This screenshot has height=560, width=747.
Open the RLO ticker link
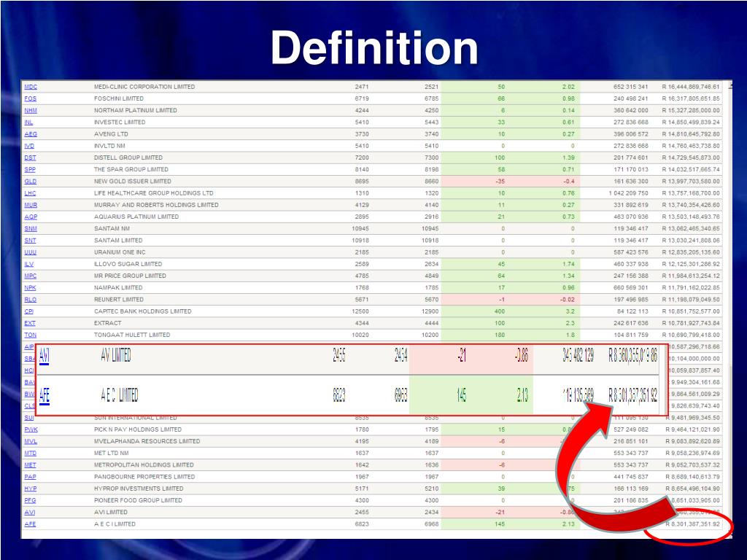pos(31,300)
